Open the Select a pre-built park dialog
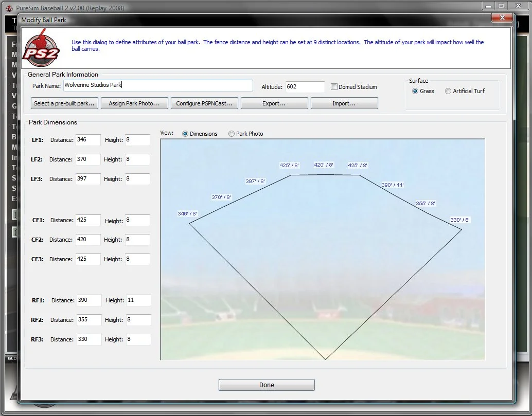 pyautogui.click(x=64, y=103)
